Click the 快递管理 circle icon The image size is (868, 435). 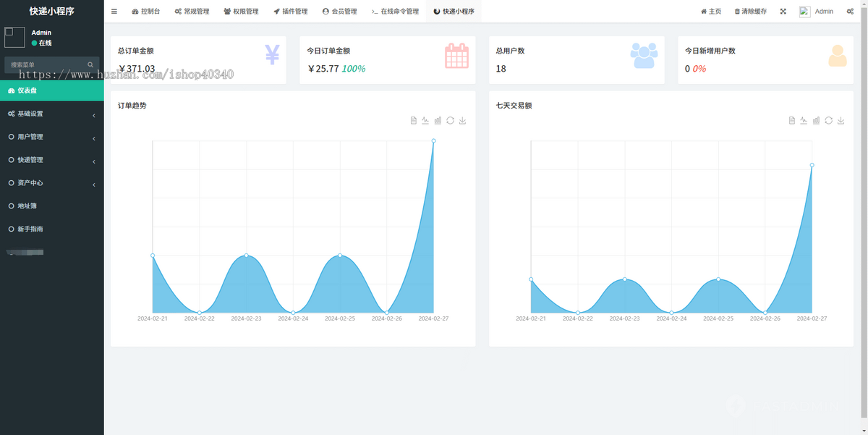11,160
